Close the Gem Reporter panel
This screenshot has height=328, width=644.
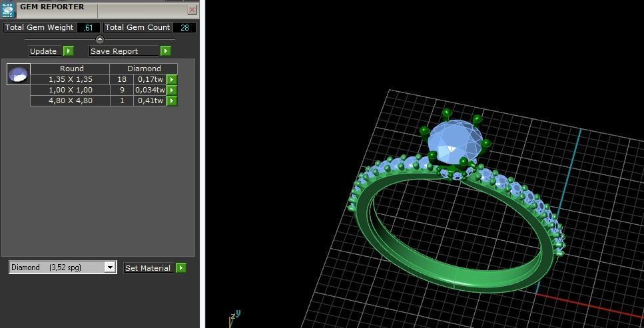click(192, 9)
